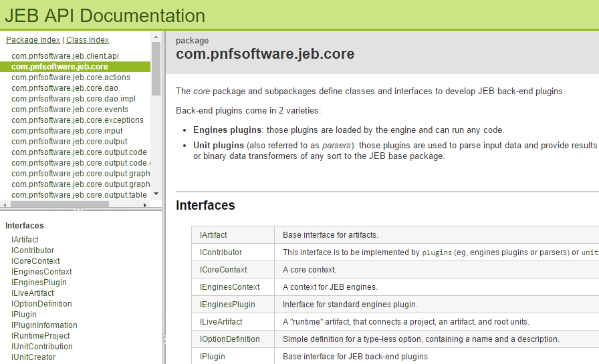
Task: Open IContributor in the Interfaces table
Action: coord(221,252)
